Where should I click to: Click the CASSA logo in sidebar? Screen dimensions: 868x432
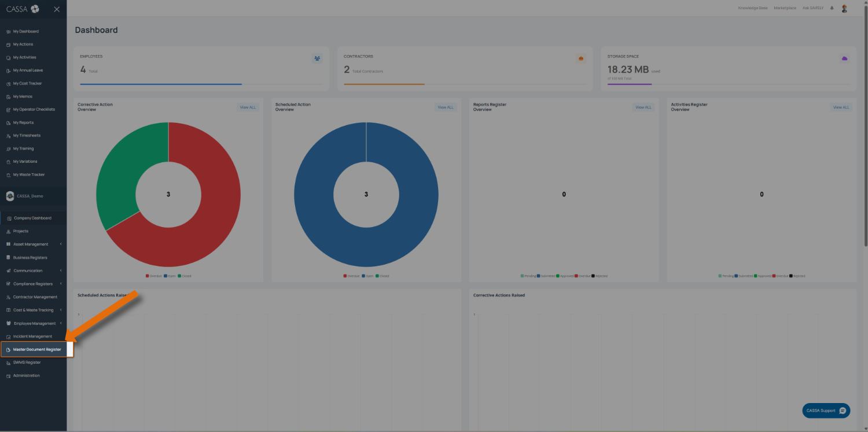(x=23, y=9)
